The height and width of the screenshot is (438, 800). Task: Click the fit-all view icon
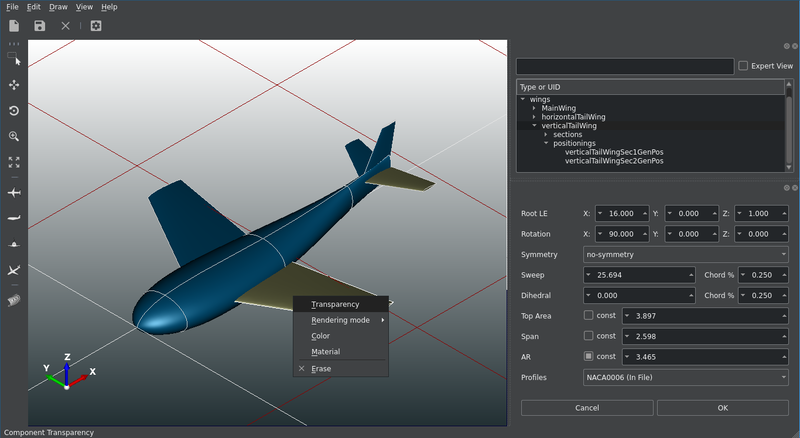(14, 162)
